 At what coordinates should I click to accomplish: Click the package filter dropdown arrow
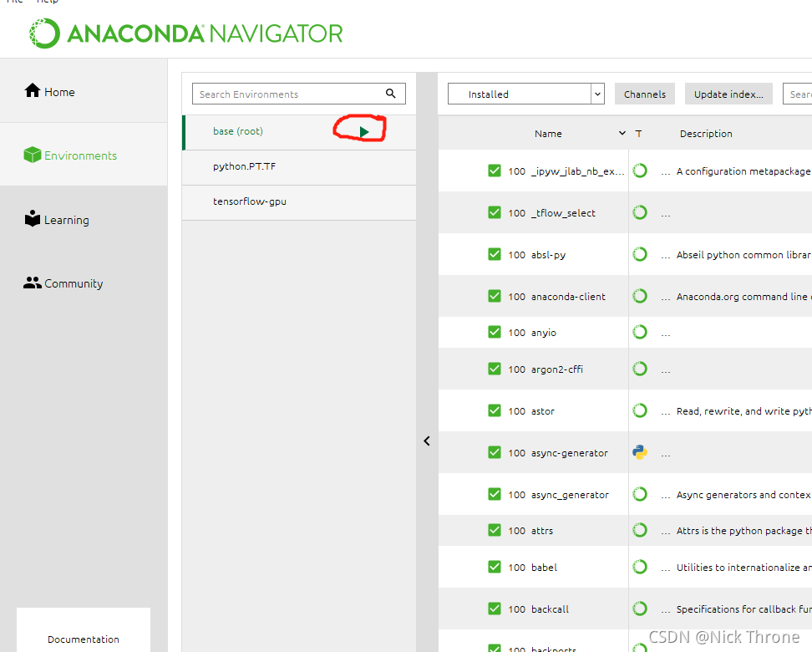(x=597, y=94)
